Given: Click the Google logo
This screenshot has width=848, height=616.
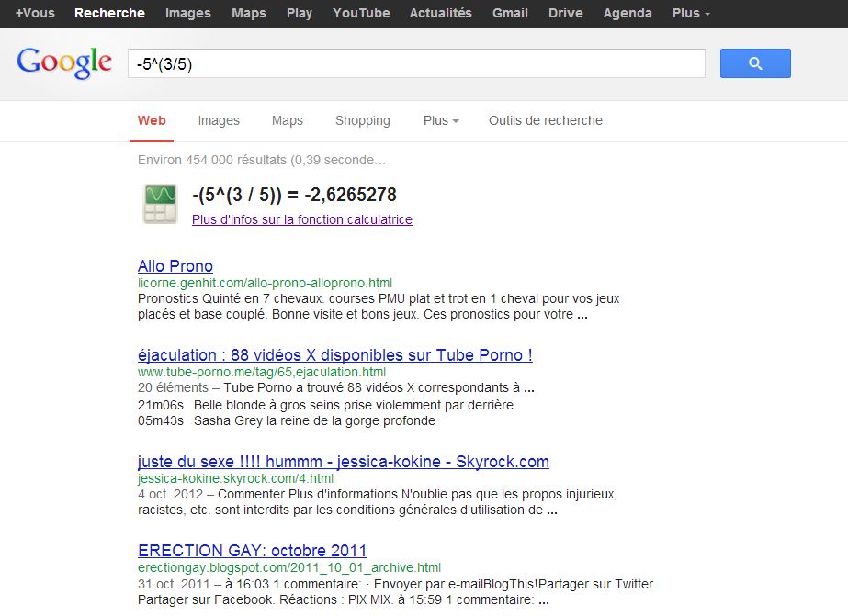Looking at the screenshot, I should click(x=64, y=62).
